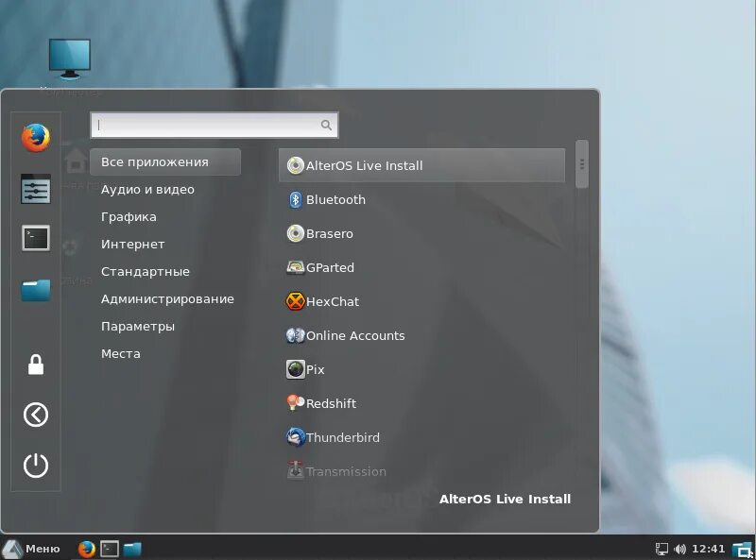
Task: Click the Меню button on the panel
Action: pos(32,549)
